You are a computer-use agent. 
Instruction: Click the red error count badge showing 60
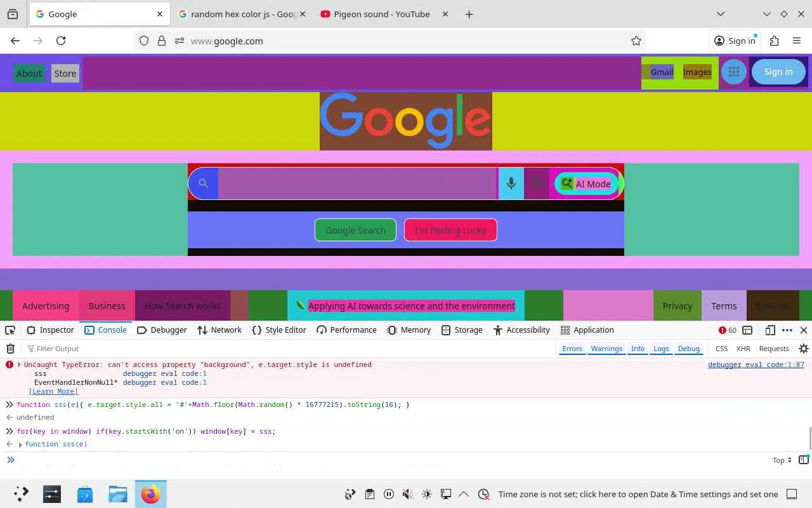(x=727, y=330)
